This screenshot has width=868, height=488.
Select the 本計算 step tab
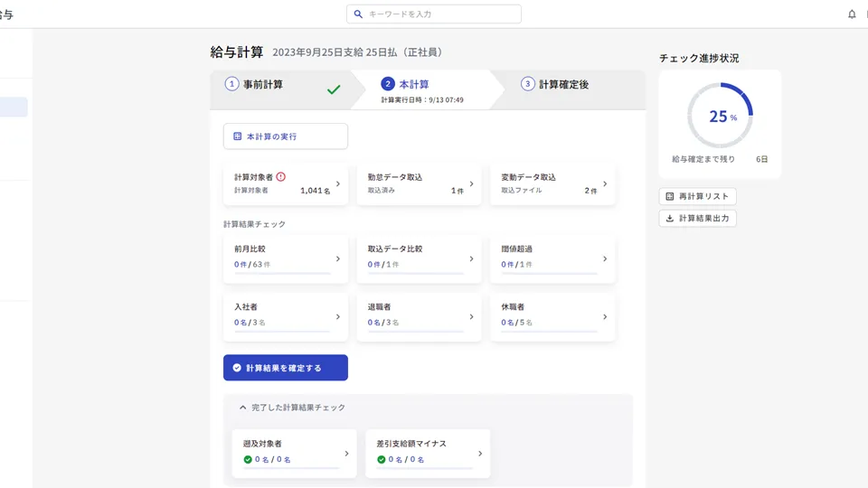(426, 89)
